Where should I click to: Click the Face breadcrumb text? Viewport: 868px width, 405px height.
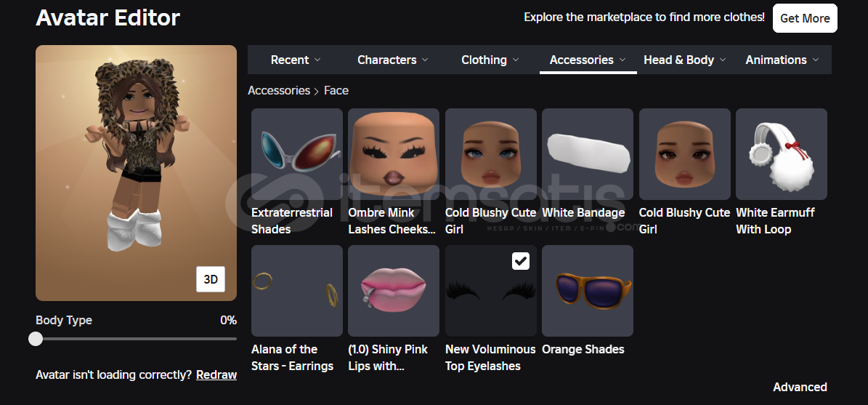click(x=336, y=90)
